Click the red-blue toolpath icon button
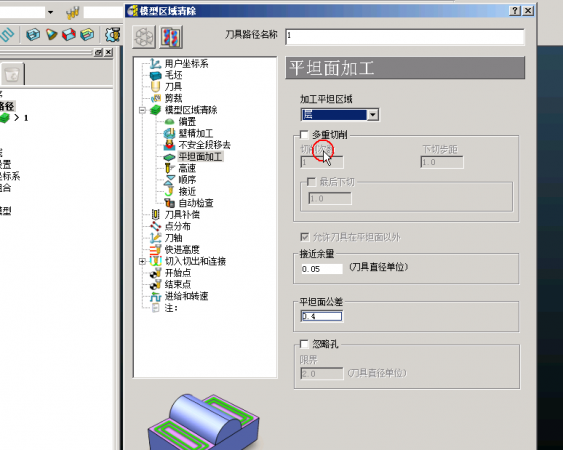The height and width of the screenshot is (450, 563). coord(171,37)
